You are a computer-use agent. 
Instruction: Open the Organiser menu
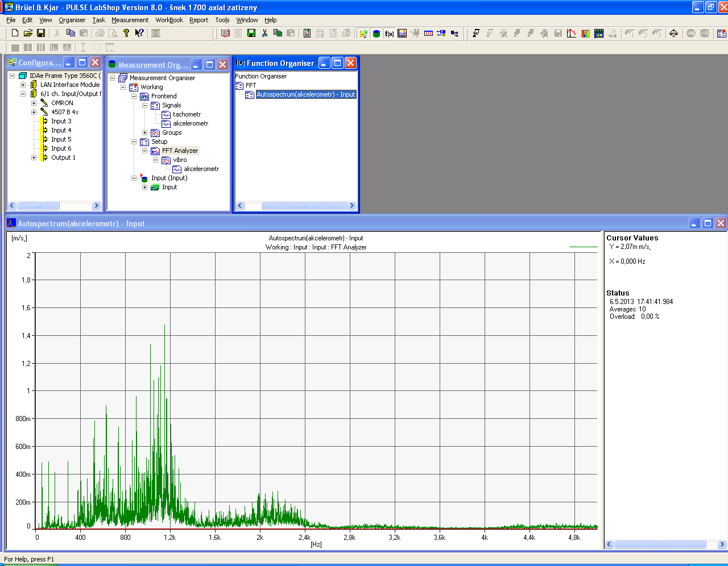click(72, 20)
